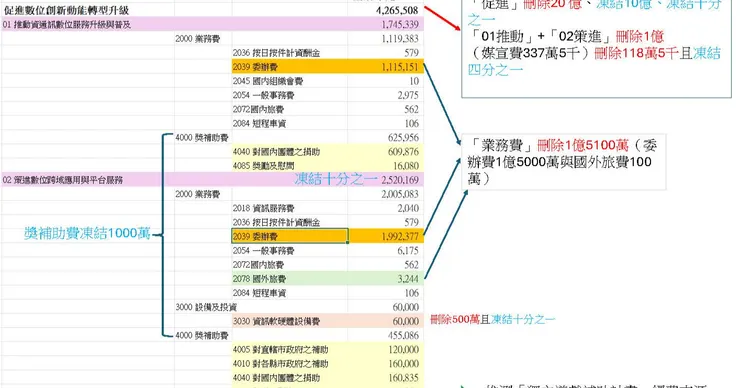Image resolution: width=740 pixels, height=388 pixels.
Task: Click the 1,992,377 amount cell
Action: (386, 236)
